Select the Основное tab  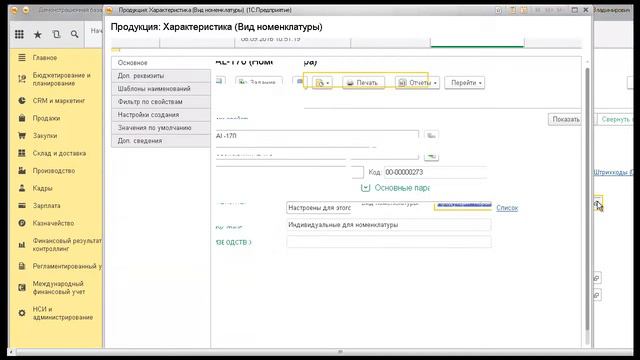(161, 63)
